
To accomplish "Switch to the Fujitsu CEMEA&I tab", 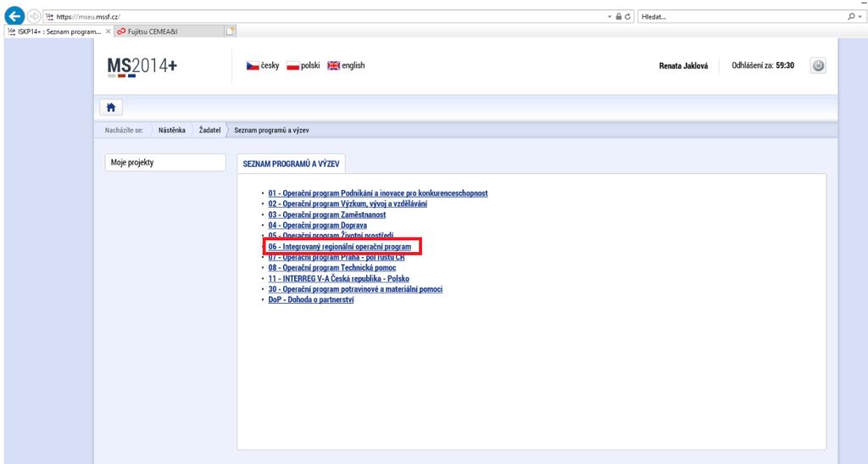I will 169,31.
